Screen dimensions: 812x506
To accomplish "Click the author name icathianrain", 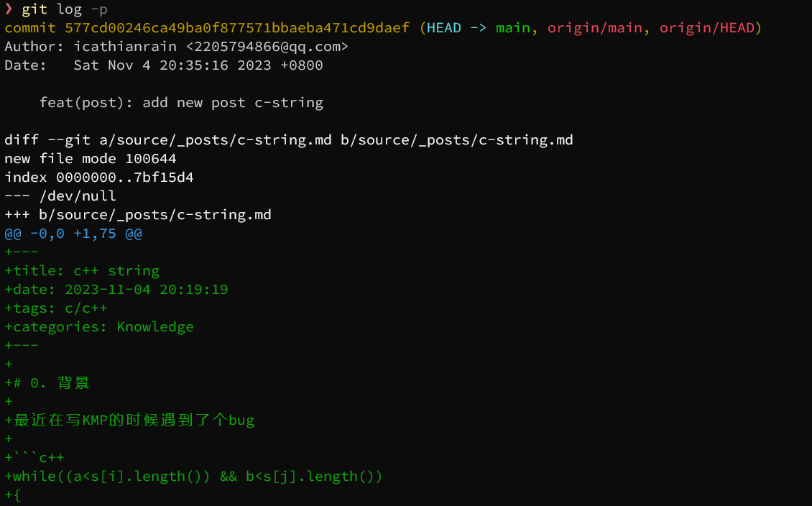I will [125, 47].
